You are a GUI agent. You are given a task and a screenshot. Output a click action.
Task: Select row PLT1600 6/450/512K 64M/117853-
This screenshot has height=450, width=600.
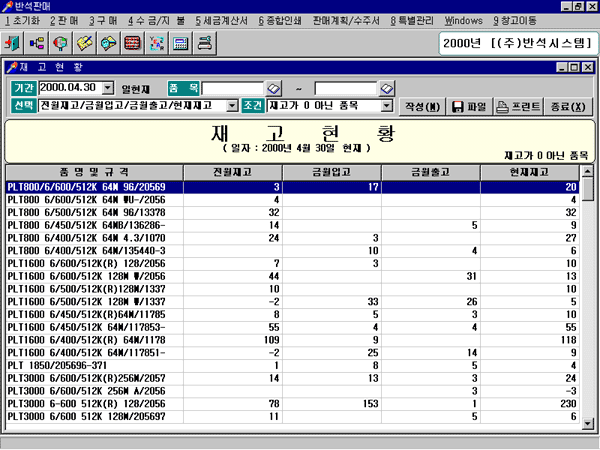(293, 327)
